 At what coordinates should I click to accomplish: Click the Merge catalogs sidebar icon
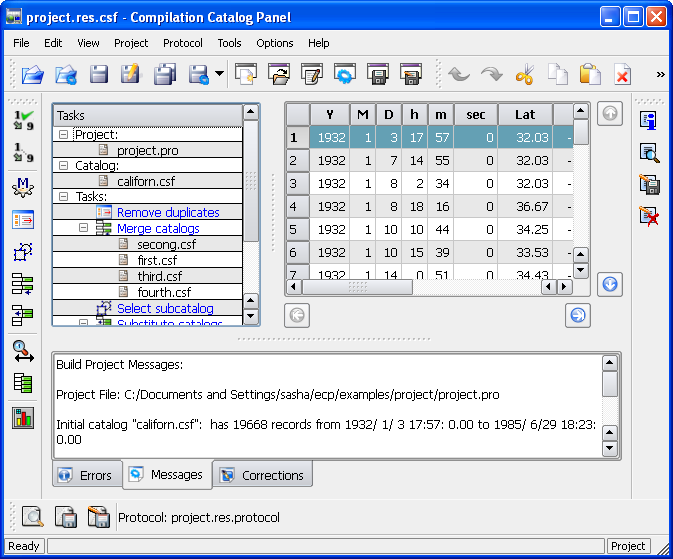coord(23,284)
